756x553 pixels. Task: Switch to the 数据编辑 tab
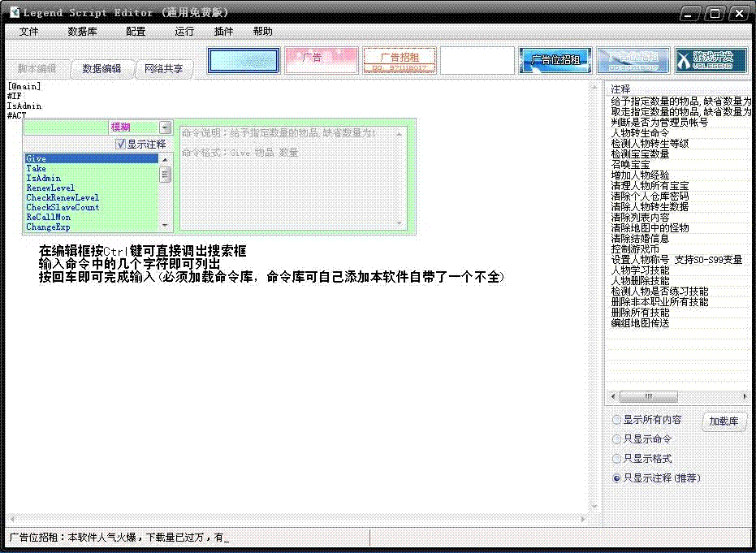[102, 69]
